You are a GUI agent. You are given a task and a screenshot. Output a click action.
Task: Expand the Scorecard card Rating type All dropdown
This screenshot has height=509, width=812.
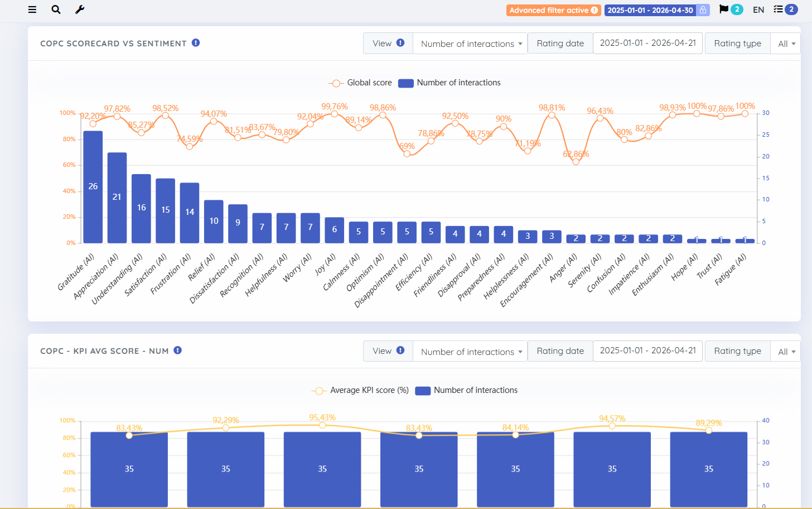coord(785,44)
